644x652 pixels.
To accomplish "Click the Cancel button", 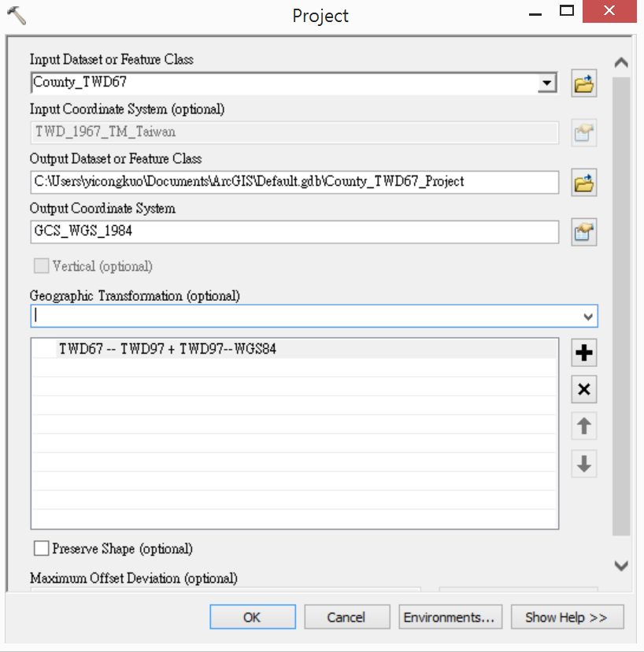I will (x=346, y=617).
